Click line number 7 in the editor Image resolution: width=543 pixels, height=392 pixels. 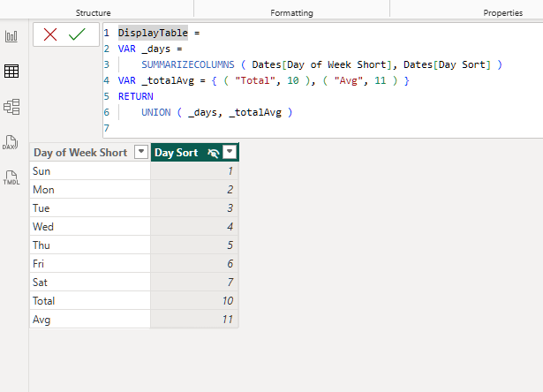(107, 128)
